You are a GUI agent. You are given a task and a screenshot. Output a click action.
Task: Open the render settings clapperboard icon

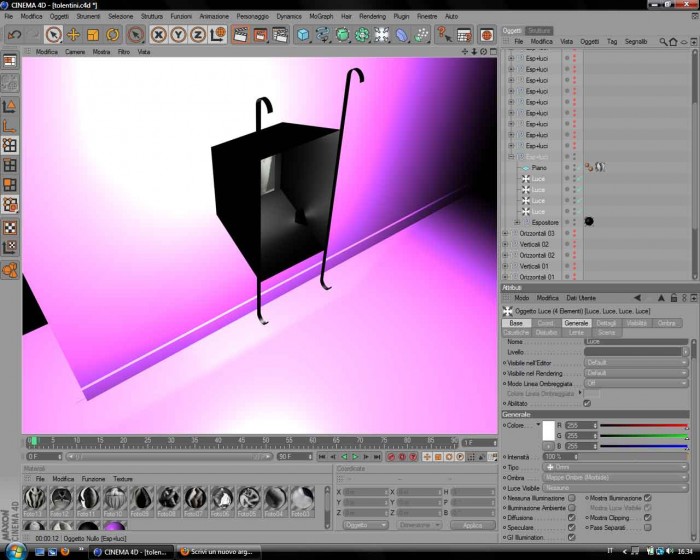(x=280, y=35)
